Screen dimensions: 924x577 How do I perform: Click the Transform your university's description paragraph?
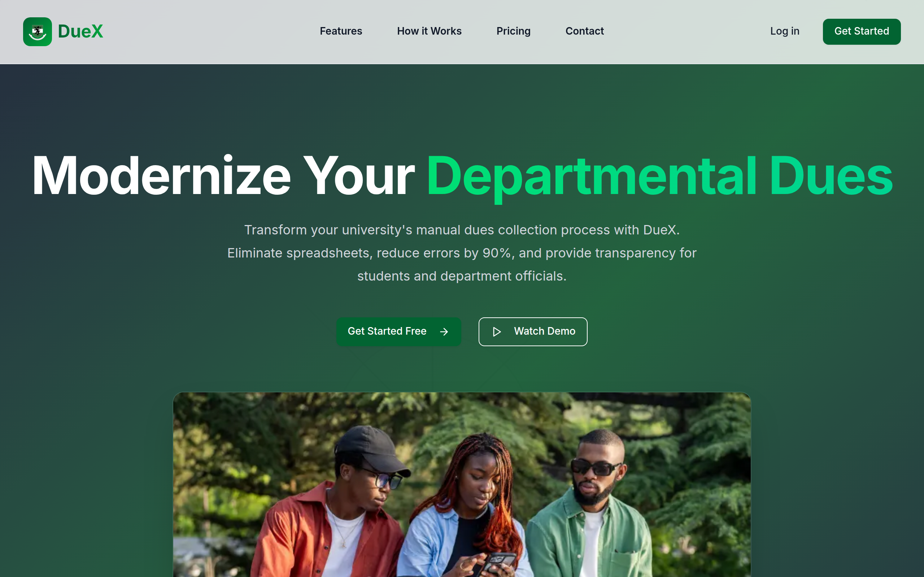(x=462, y=253)
